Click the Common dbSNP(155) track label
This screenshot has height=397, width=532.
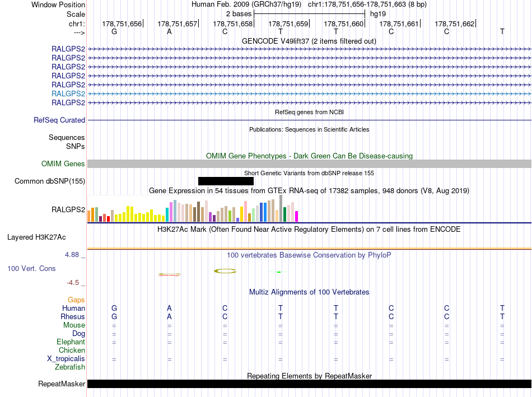point(50,181)
